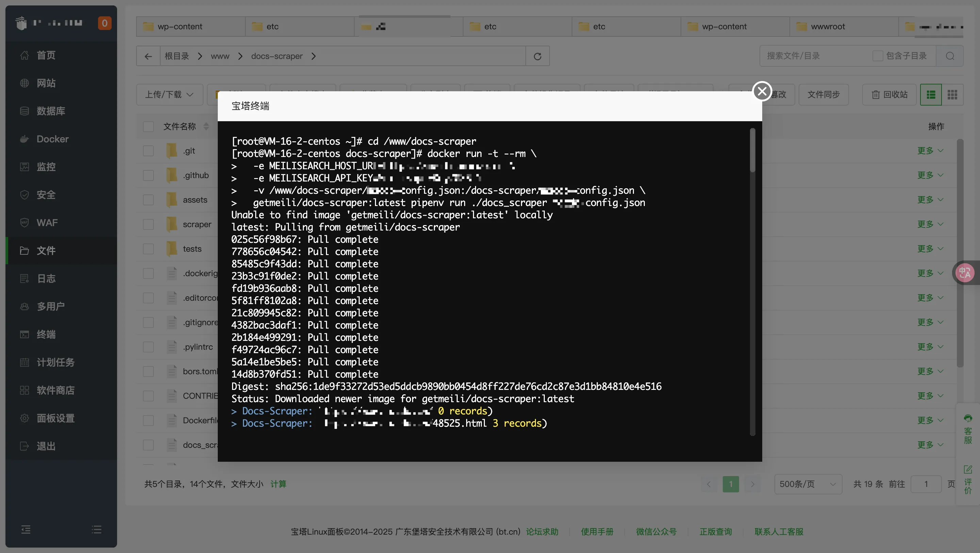Focus the 搜索文件/目录 search field
This screenshot has width=980, height=553.
[814, 56]
